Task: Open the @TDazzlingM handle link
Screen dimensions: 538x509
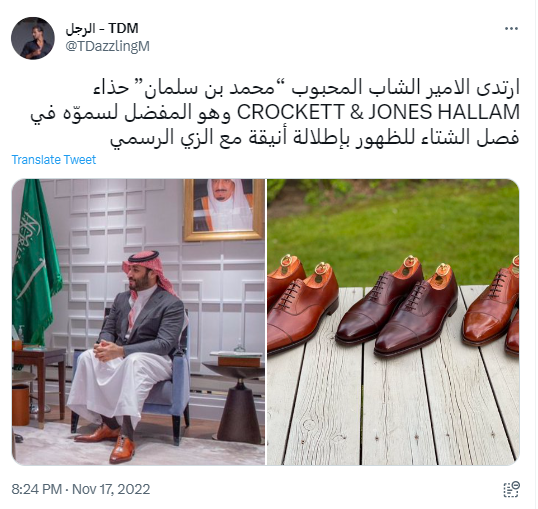Action: click(107, 46)
